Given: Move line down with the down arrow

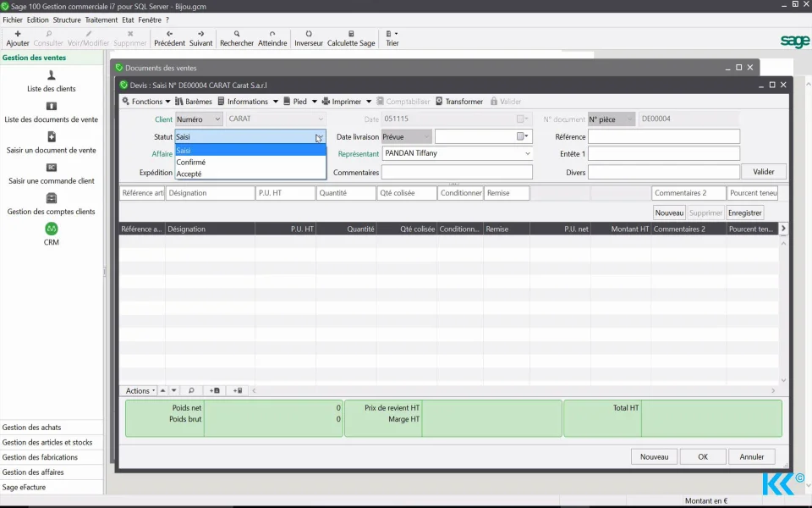Looking at the screenshot, I should (x=174, y=390).
